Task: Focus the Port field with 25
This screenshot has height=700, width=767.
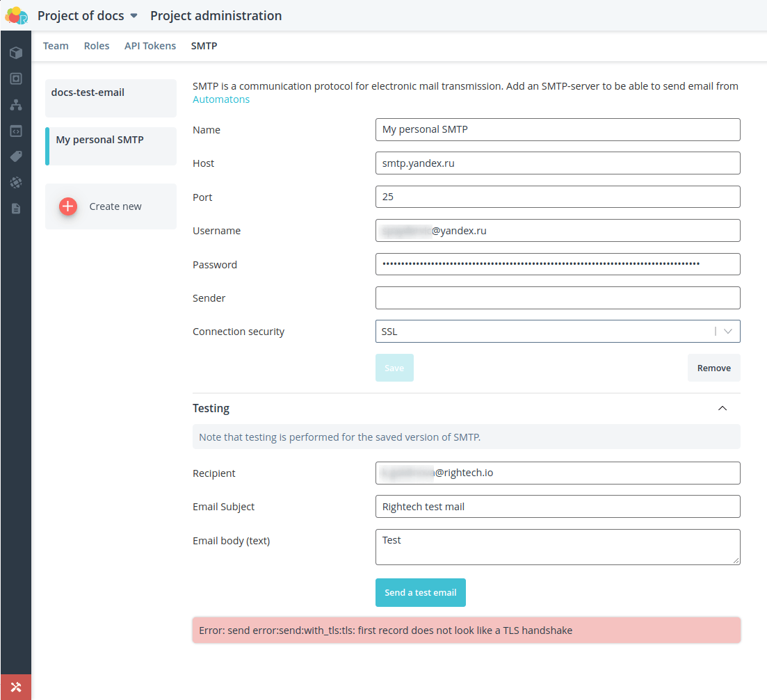Action: point(558,197)
